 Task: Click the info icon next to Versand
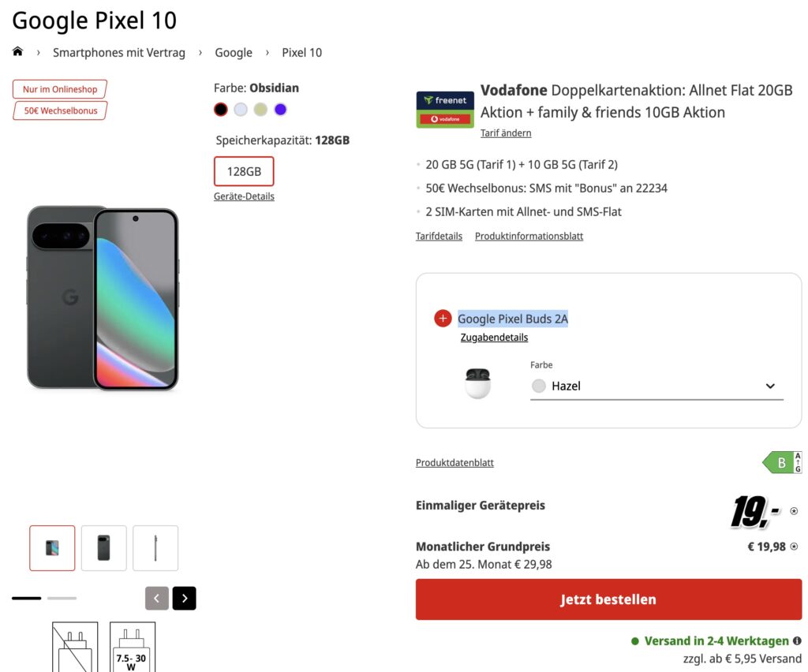click(797, 640)
